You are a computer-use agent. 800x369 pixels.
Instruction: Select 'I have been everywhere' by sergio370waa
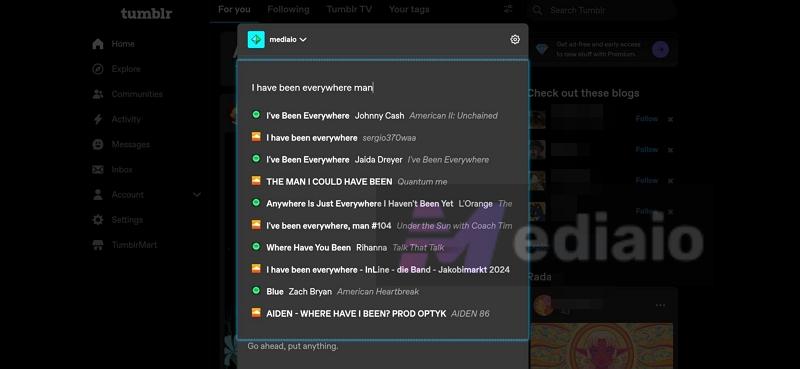tap(383, 138)
